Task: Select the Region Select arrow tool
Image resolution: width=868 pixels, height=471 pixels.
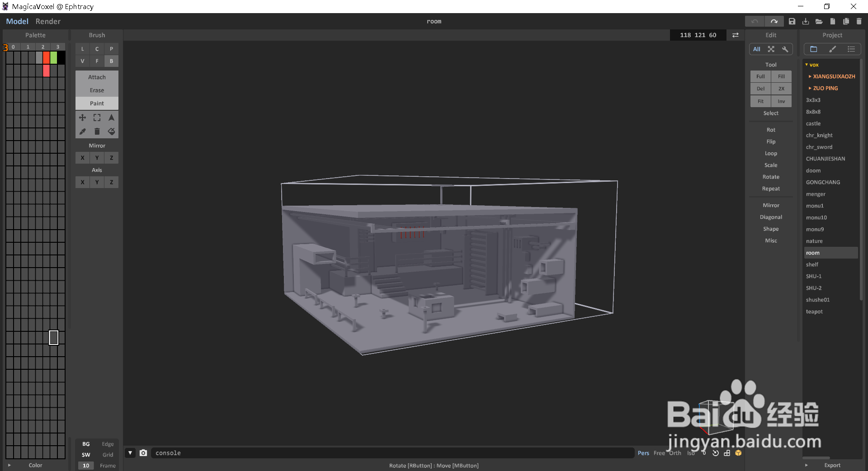Action: point(111,118)
